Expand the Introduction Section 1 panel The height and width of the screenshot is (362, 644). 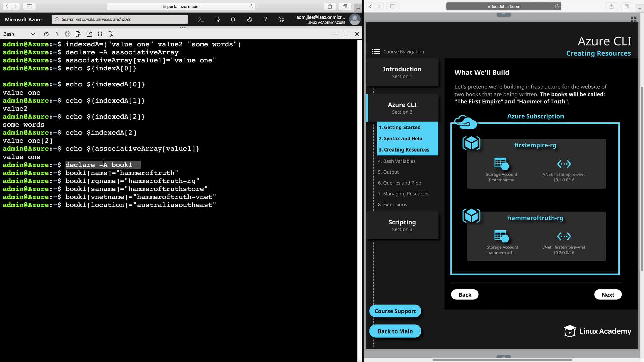(x=402, y=72)
